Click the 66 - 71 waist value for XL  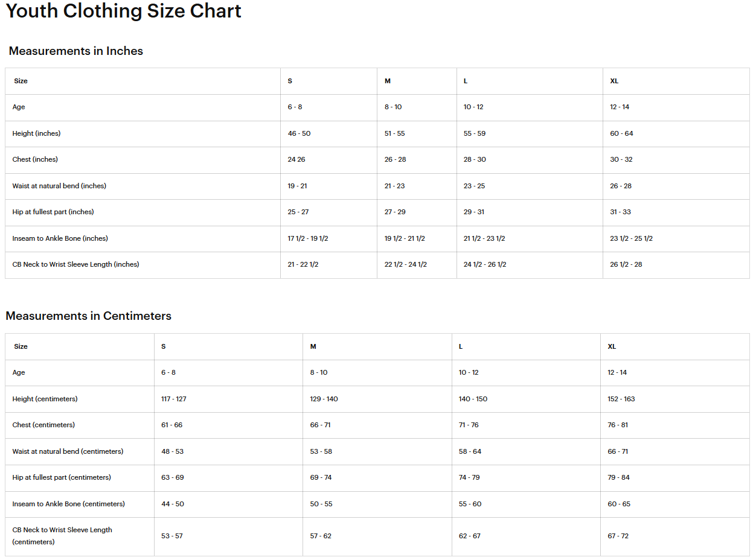(x=618, y=451)
